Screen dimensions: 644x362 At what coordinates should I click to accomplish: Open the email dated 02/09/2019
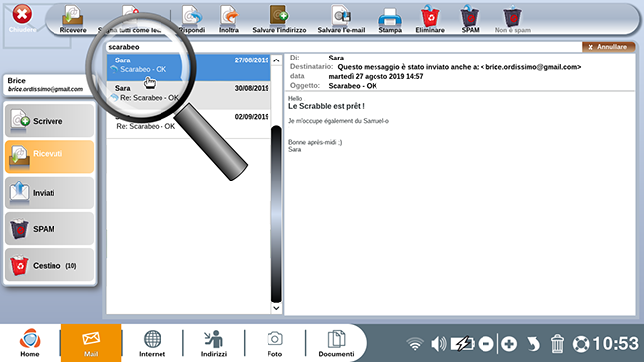click(x=188, y=124)
